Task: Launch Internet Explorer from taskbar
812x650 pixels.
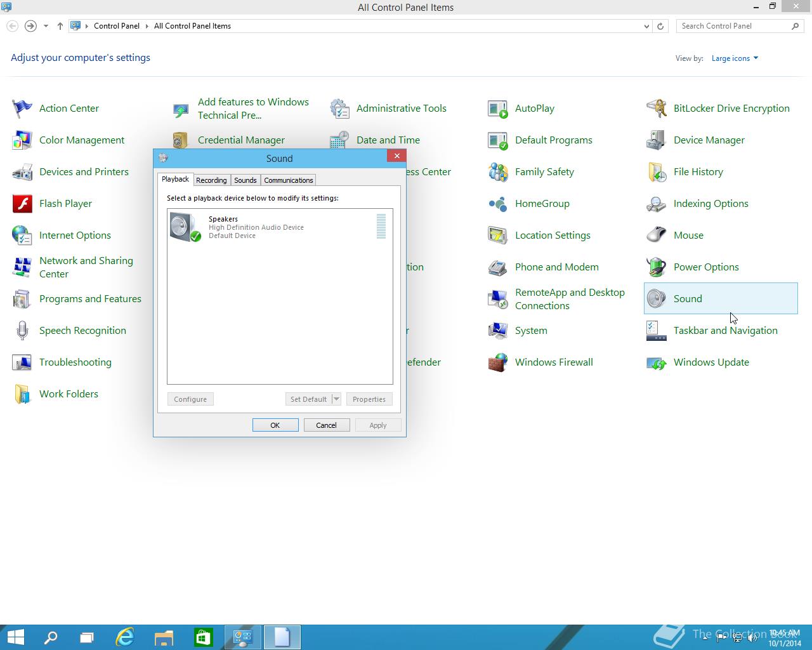Action: click(x=125, y=637)
